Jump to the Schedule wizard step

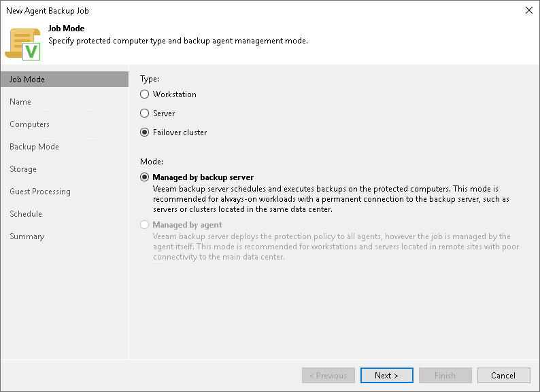pyautogui.click(x=26, y=214)
